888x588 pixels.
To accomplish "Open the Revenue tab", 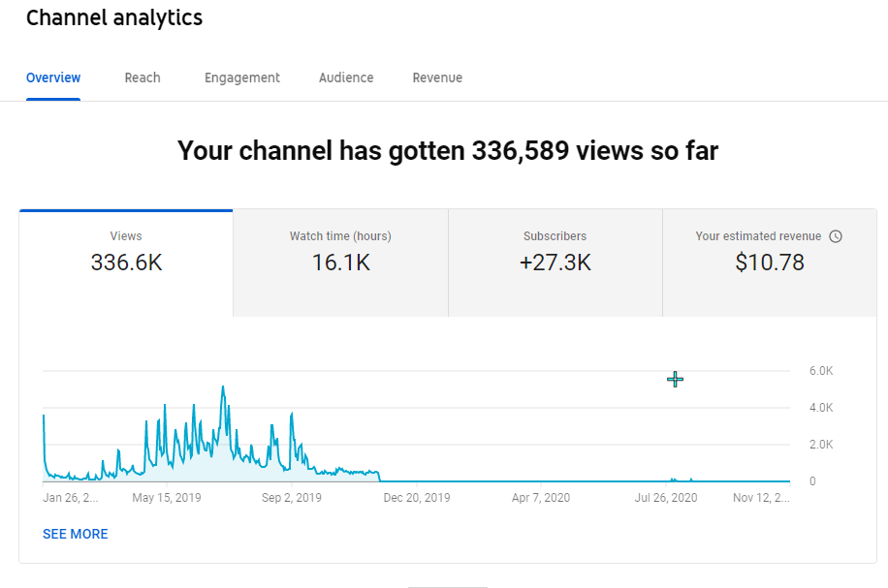I will (x=437, y=77).
